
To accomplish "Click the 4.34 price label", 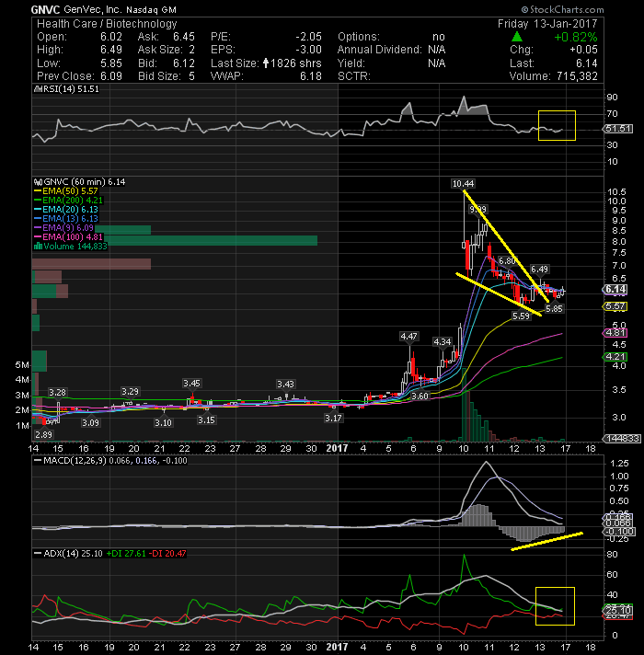I will coord(442,342).
